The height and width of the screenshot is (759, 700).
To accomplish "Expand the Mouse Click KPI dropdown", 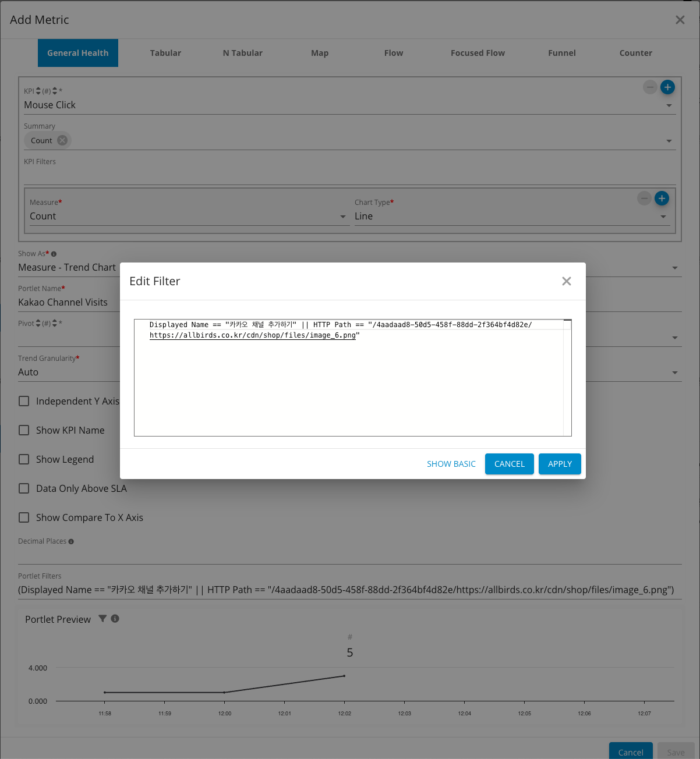I will pyautogui.click(x=669, y=105).
